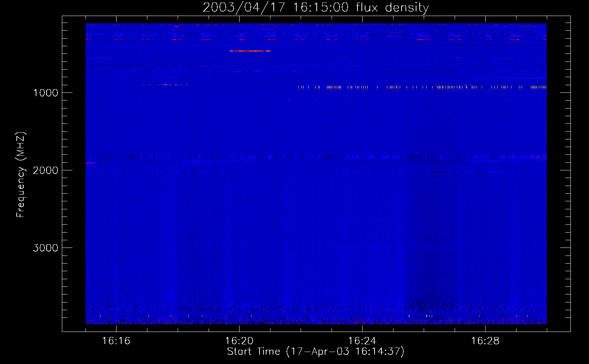Click the 16:20 time tick label
The width and height of the screenshot is (589, 364).
[x=239, y=341]
